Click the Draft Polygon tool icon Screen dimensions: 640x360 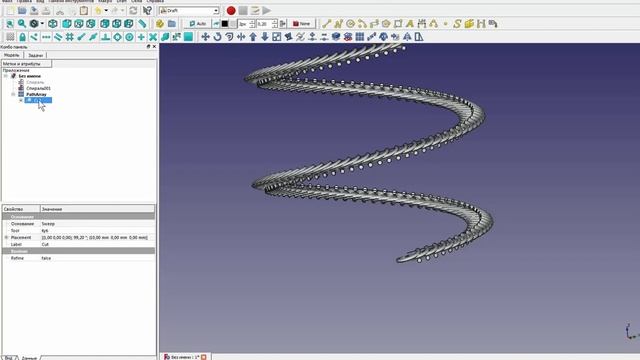[386, 24]
